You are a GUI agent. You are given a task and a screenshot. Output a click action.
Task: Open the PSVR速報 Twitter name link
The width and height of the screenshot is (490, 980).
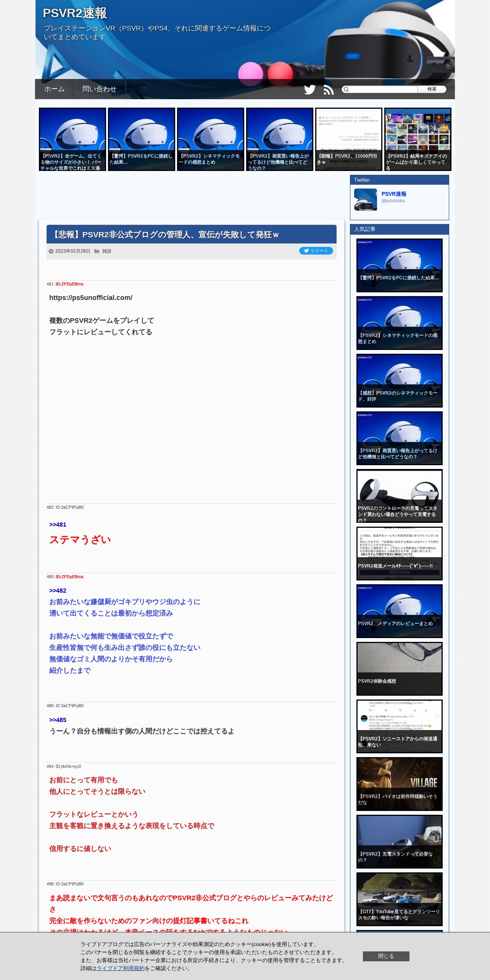394,194
